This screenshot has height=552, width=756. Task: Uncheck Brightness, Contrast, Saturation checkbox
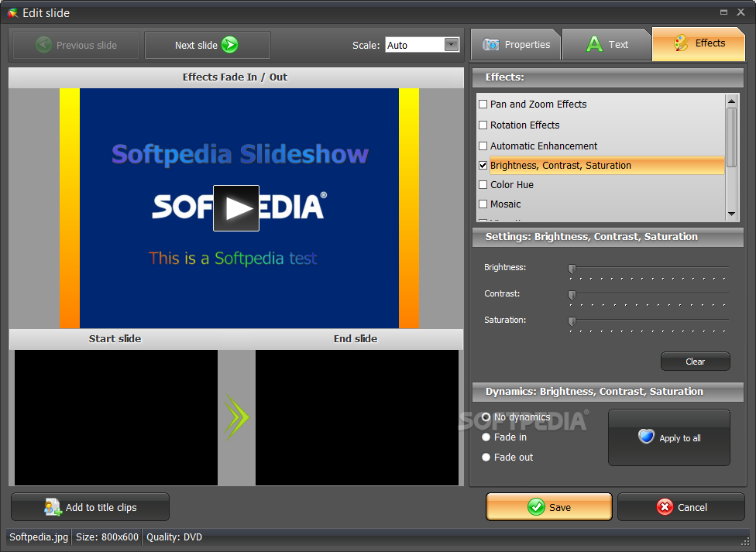483,166
